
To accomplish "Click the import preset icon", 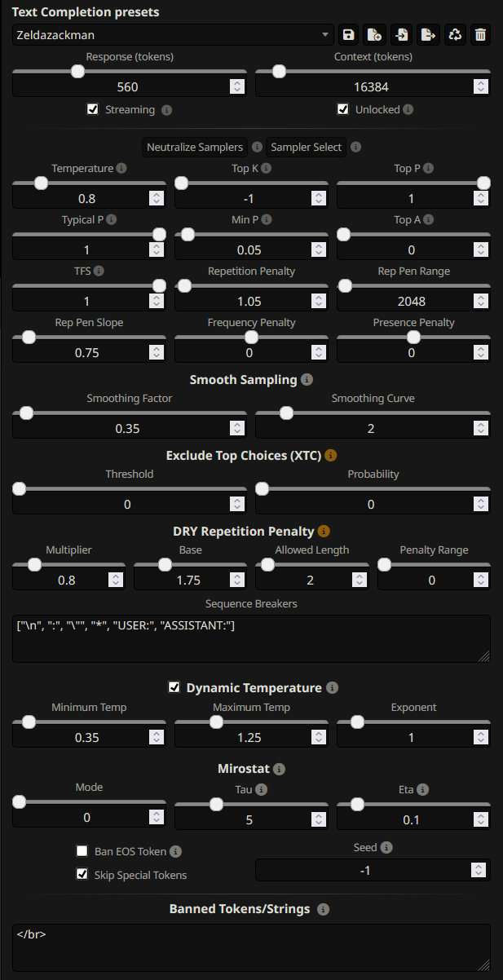I will 402,34.
